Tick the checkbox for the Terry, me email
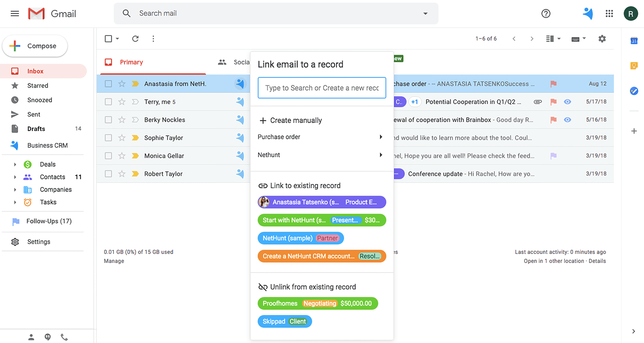The image size is (644, 343). pos(108,102)
